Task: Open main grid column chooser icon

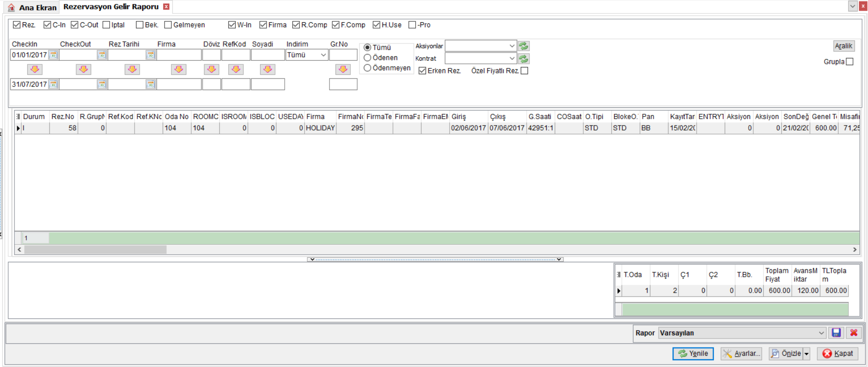Action: pyautogui.click(x=19, y=116)
